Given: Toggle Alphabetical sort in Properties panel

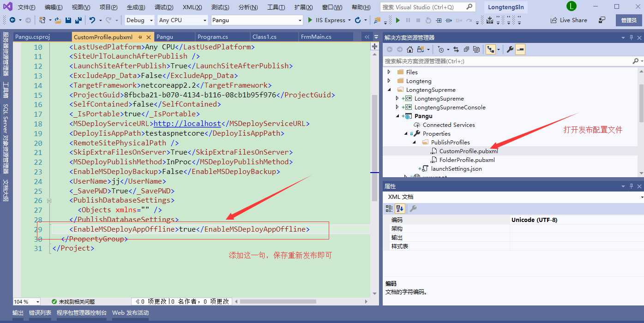Looking at the screenshot, I should (x=400, y=209).
